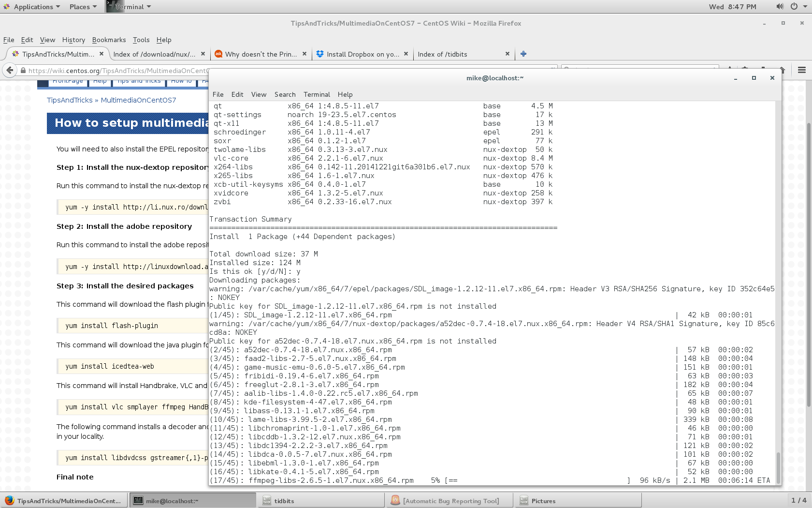
Task: Open Firefox Help menu
Action: pos(164,40)
